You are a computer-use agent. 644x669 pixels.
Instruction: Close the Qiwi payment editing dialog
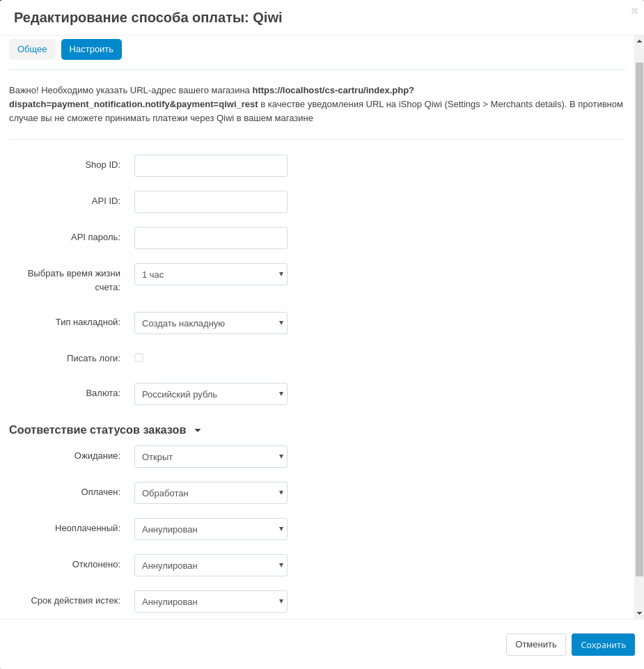pos(634,10)
